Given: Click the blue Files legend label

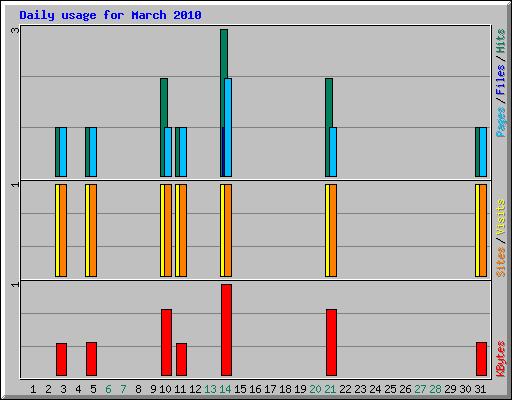Looking at the screenshot, I should [x=501, y=80].
